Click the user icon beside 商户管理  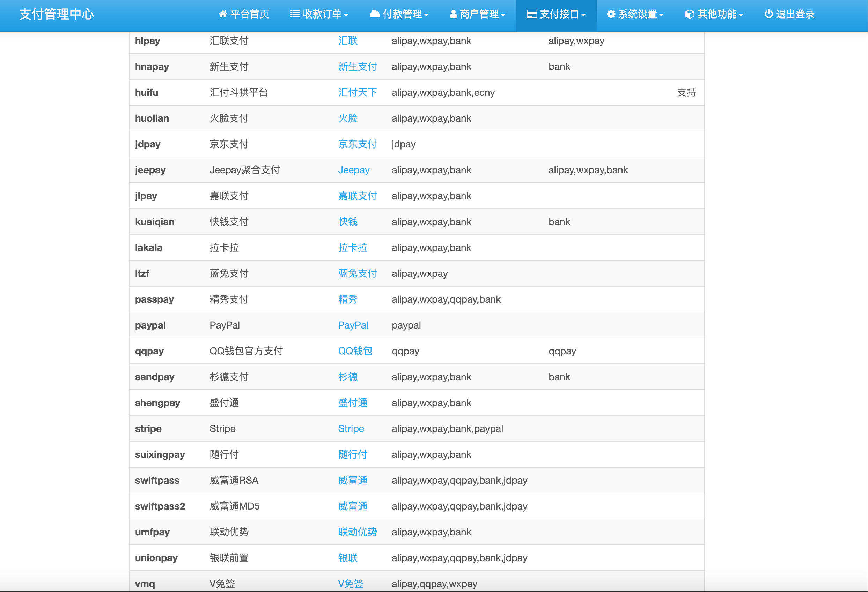[x=453, y=14]
